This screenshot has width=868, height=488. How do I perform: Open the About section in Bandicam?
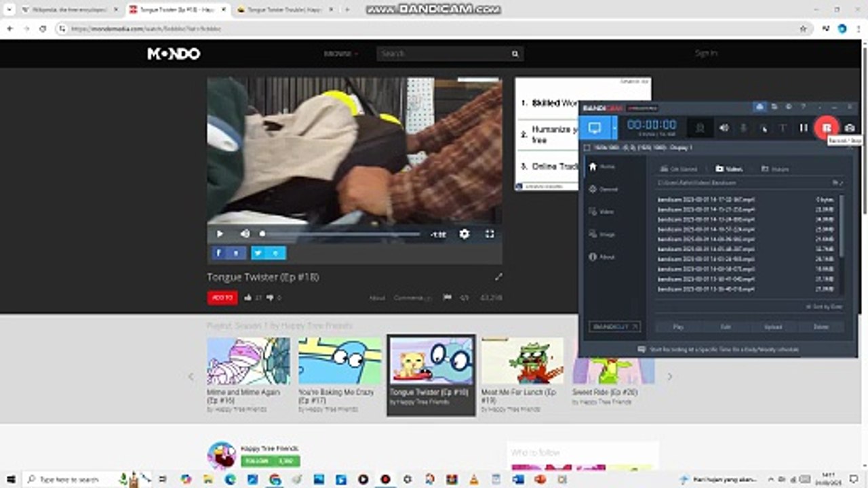pyautogui.click(x=603, y=257)
